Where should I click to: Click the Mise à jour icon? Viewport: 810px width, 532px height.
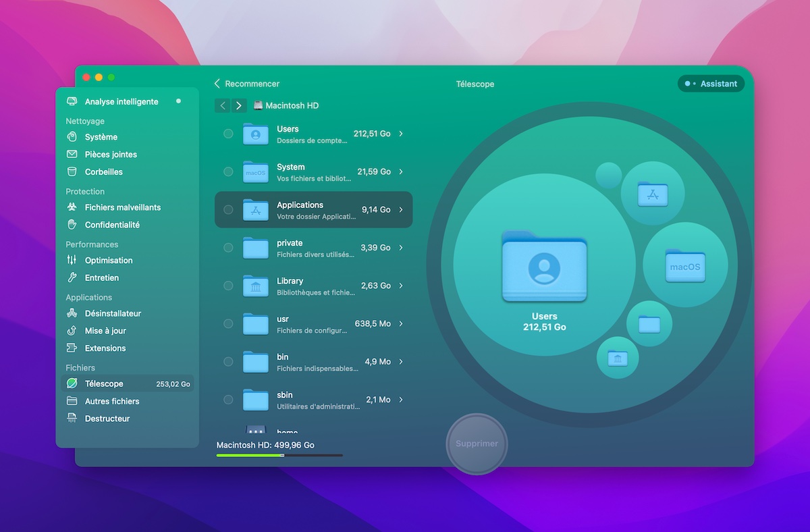[x=72, y=331]
